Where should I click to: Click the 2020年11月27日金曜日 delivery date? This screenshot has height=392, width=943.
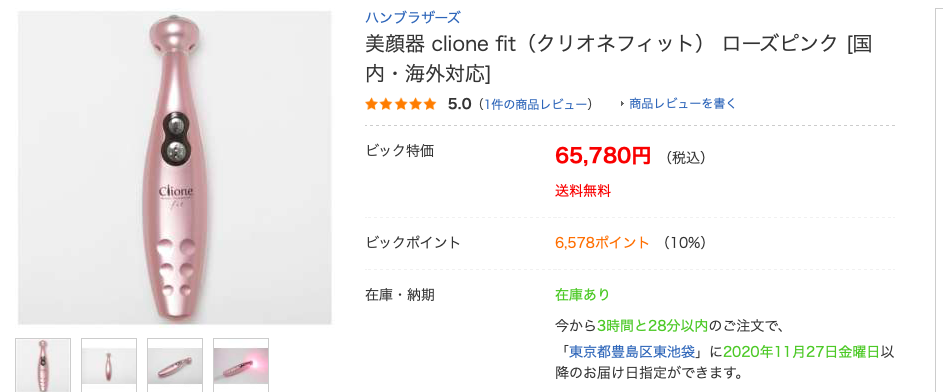pyautogui.click(x=803, y=351)
